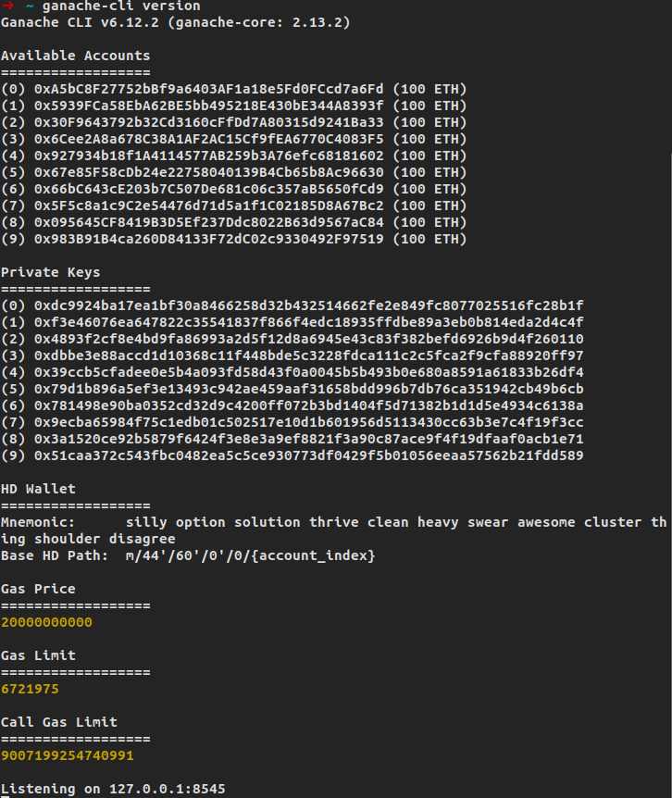This screenshot has width=672, height=798.
Task: Click the "ganache-cli version" command text
Action: point(121,6)
